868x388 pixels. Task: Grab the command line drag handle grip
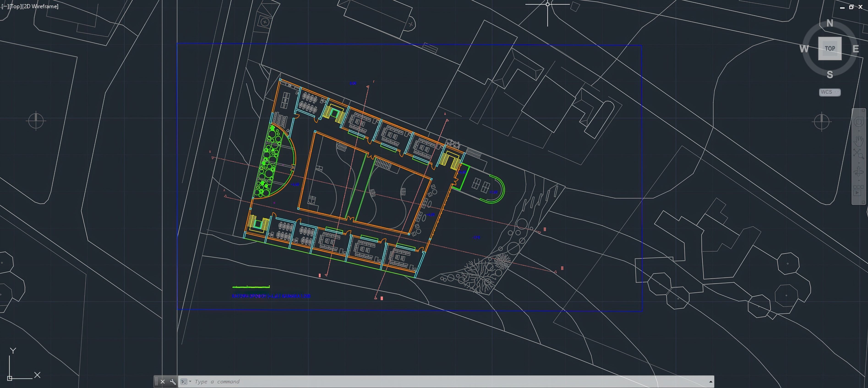pyautogui.click(x=156, y=382)
